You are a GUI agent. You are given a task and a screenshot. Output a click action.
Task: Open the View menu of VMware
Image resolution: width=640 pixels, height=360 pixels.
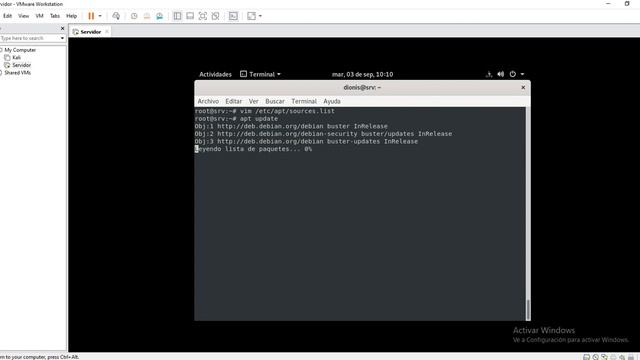(x=24, y=16)
